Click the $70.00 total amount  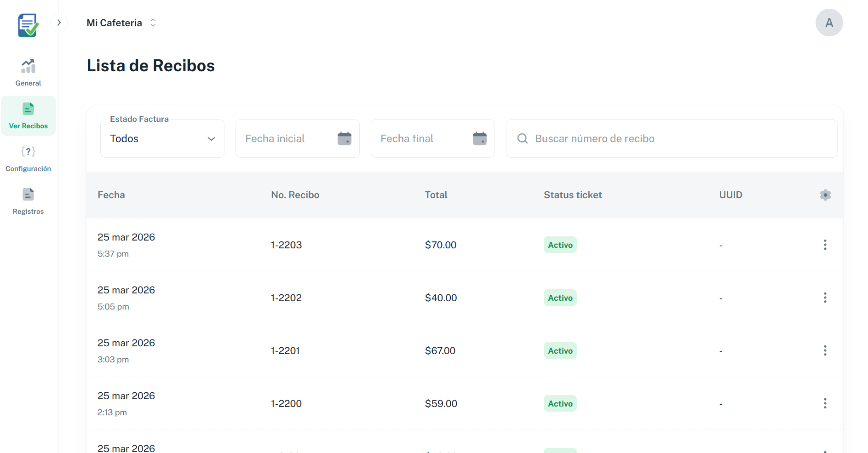pos(441,245)
